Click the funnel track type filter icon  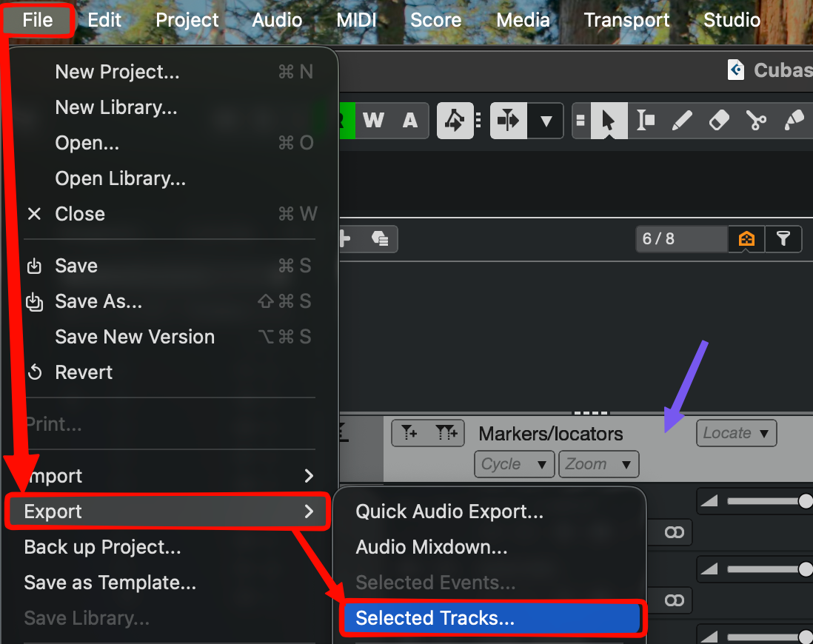coord(783,239)
